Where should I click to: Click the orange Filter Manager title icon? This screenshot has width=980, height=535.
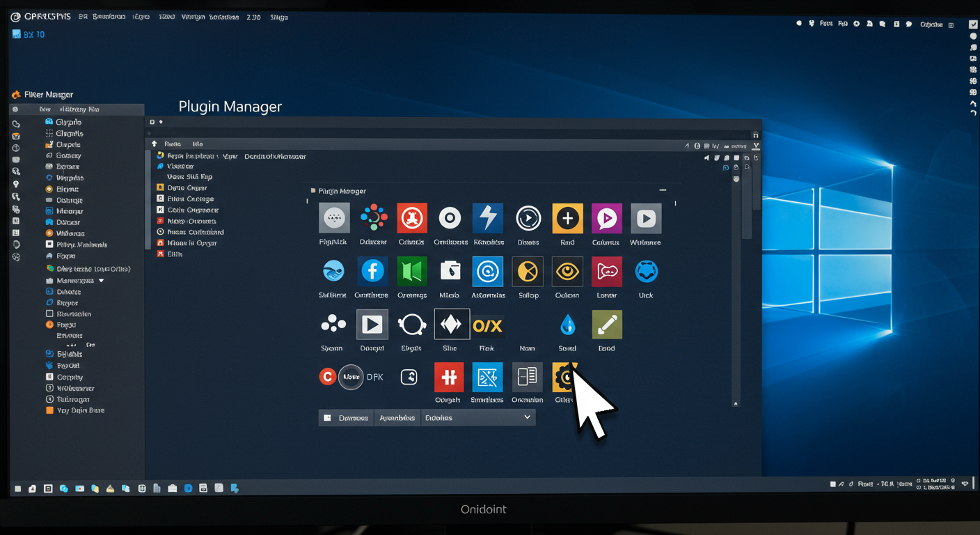tap(16, 95)
